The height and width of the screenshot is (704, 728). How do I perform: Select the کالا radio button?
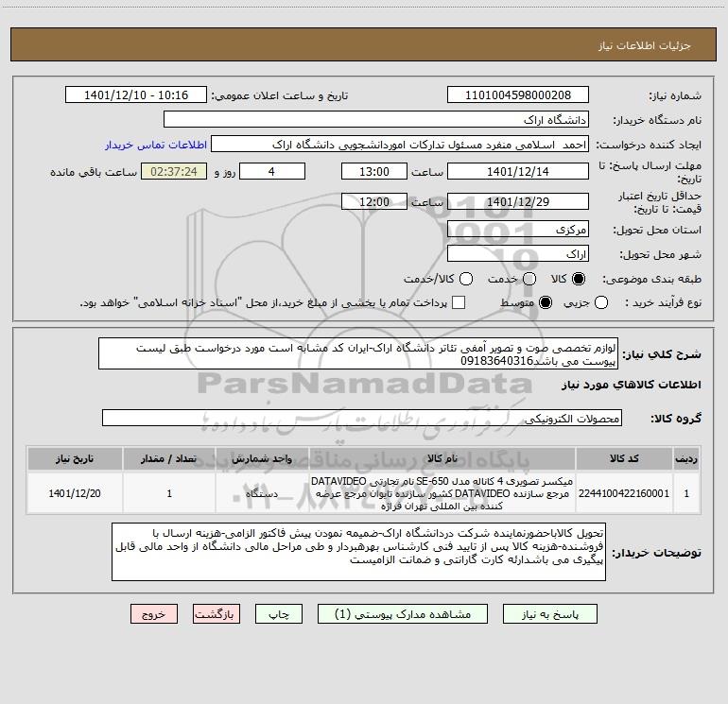coord(579,279)
